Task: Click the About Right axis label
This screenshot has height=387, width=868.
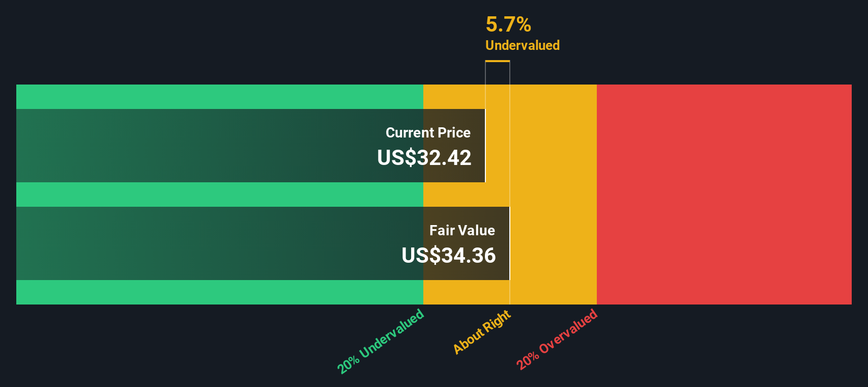Action: tap(482, 331)
